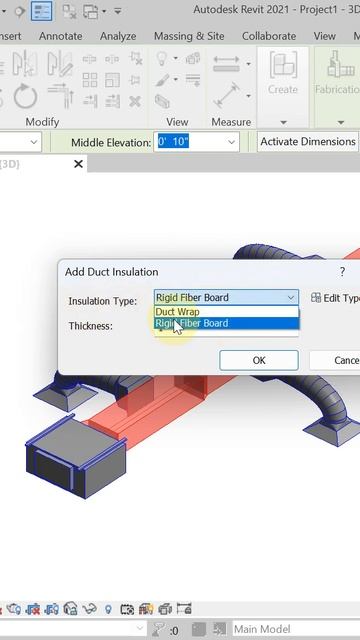The height and width of the screenshot is (640, 360).
Task: Open the Analyze ribbon tab
Action: (118, 36)
